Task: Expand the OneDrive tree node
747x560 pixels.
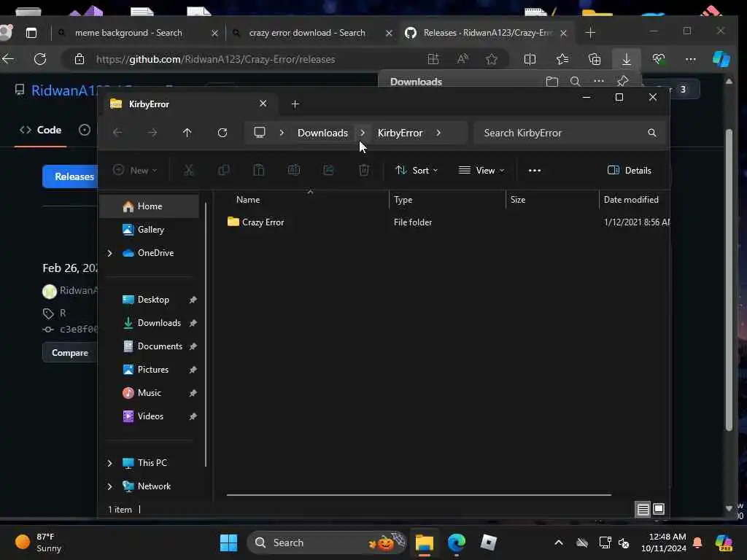Action: (109, 253)
